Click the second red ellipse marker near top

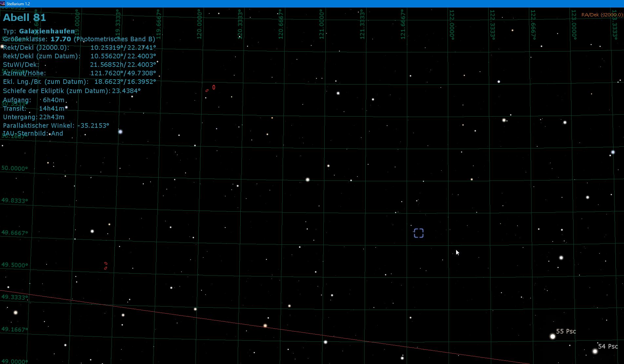pyautogui.click(x=206, y=91)
